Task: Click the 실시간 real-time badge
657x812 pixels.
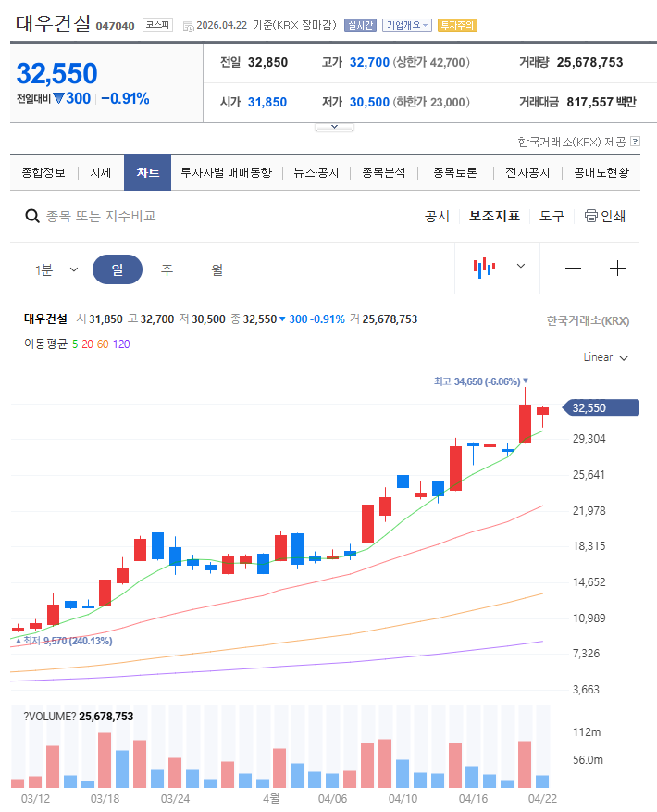Action: click(x=360, y=25)
